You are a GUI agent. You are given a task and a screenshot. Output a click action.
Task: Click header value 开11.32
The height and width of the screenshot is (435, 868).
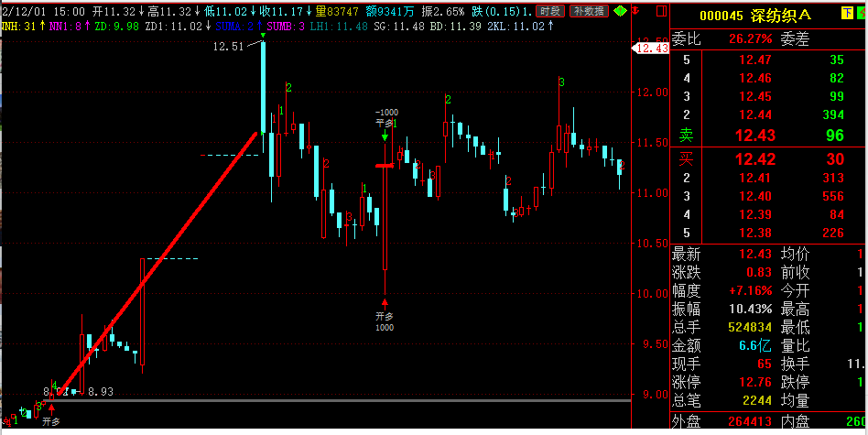click(x=114, y=11)
